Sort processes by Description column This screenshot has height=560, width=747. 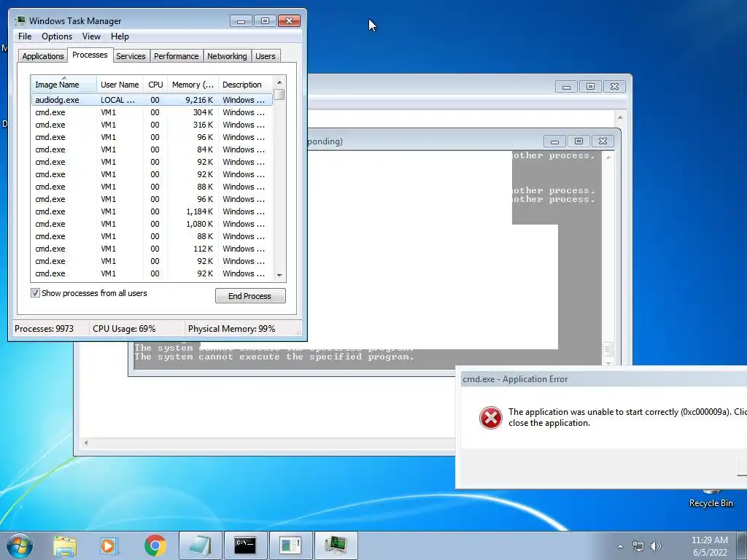coord(245,85)
